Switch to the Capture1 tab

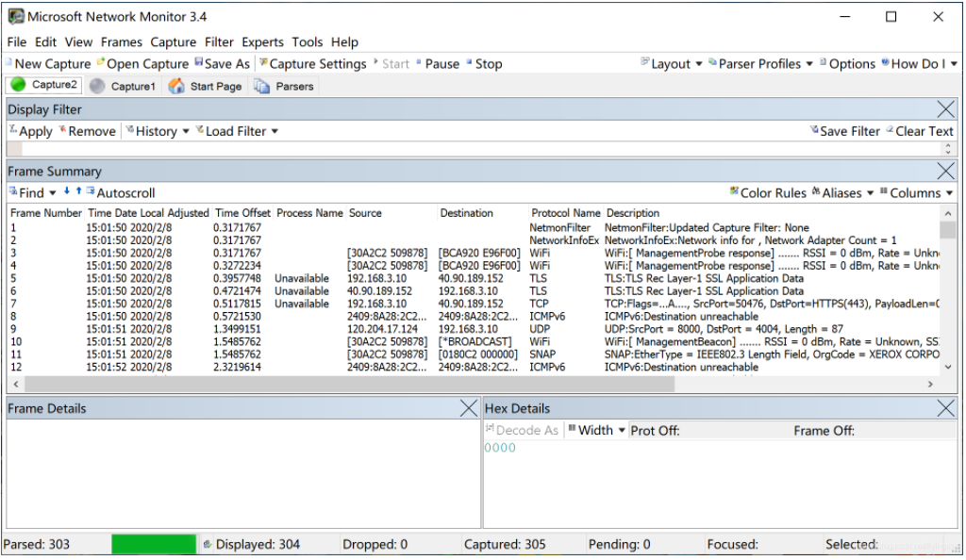123,86
